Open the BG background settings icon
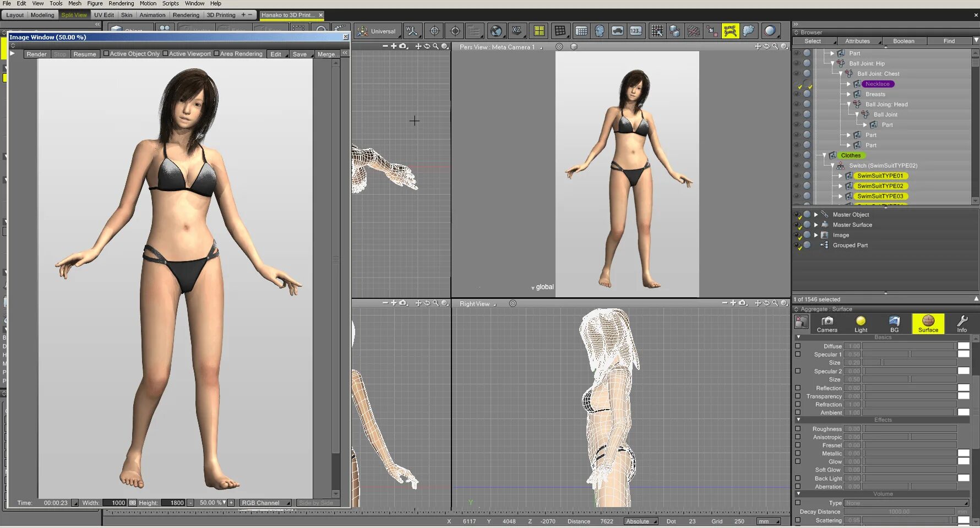980x528 pixels. pyautogui.click(x=894, y=323)
